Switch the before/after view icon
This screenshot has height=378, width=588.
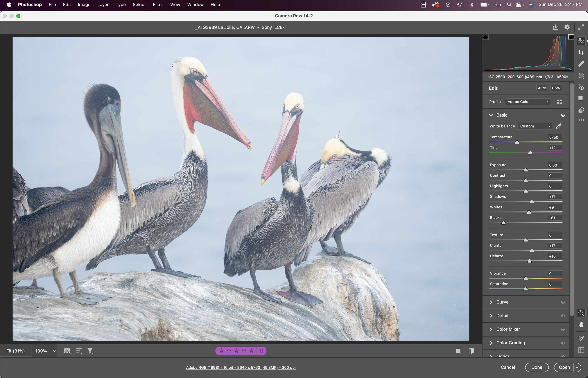(472, 351)
